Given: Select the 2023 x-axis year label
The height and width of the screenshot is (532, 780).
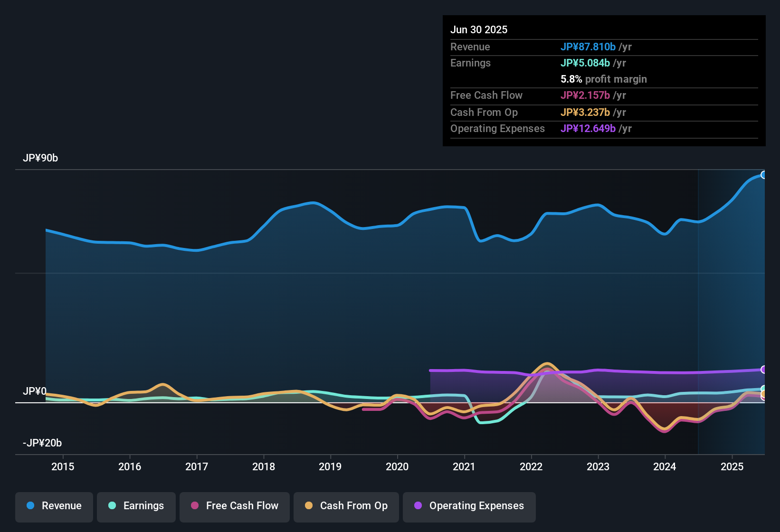Looking at the screenshot, I should [598, 466].
